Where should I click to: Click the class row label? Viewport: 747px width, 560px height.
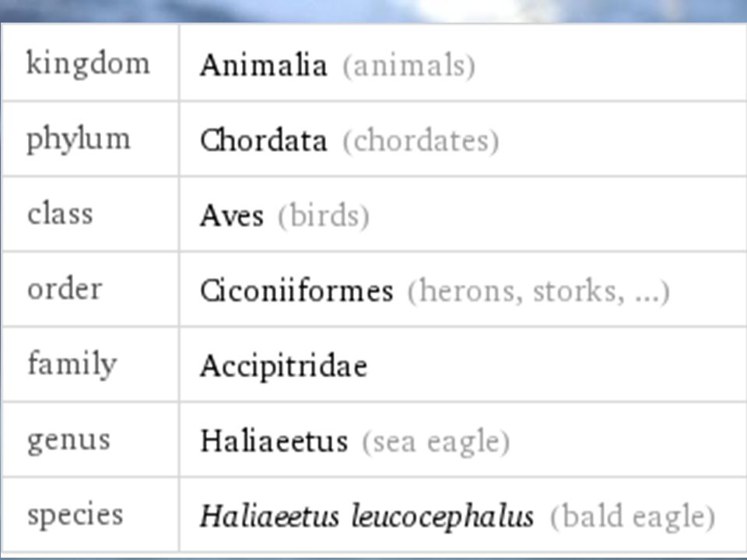(x=60, y=214)
